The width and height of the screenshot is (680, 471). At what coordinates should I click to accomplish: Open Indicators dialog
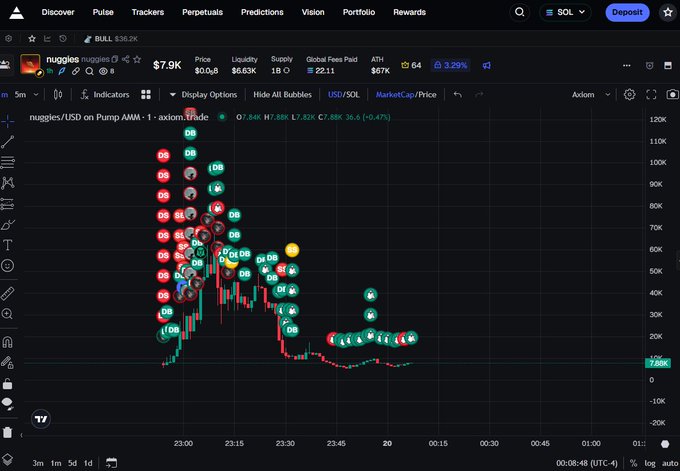pyautogui.click(x=105, y=95)
